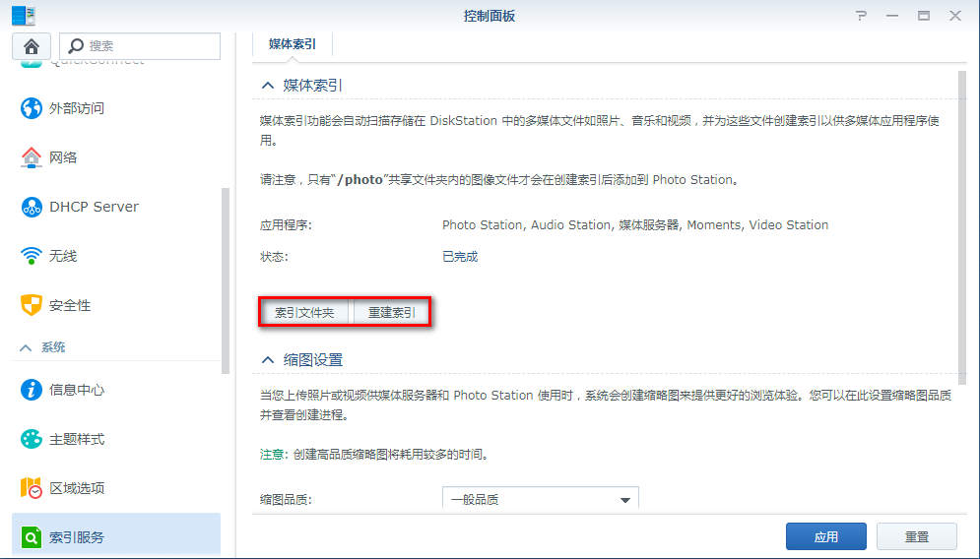Viewport: 980px width, 559px height.
Task: Click the sidebar vertical scrollbar
Action: (226, 280)
